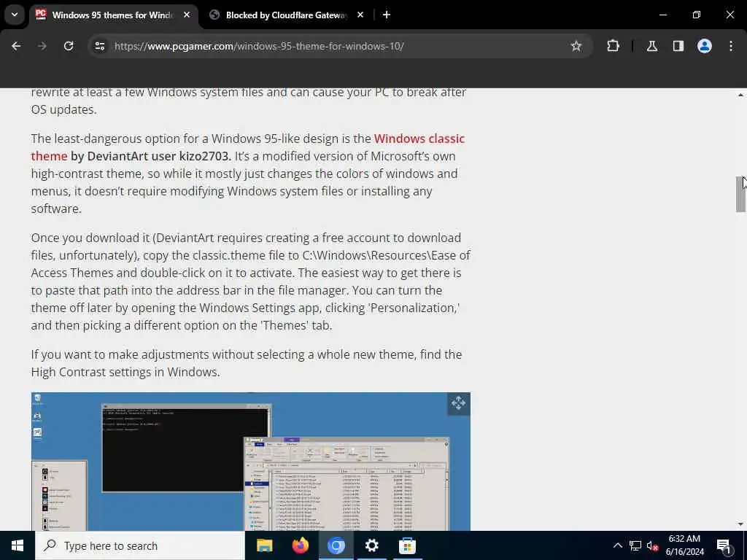Image resolution: width=747 pixels, height=560 pixels.
Task: Expand the article screenshot image
Action: (458, 403)
